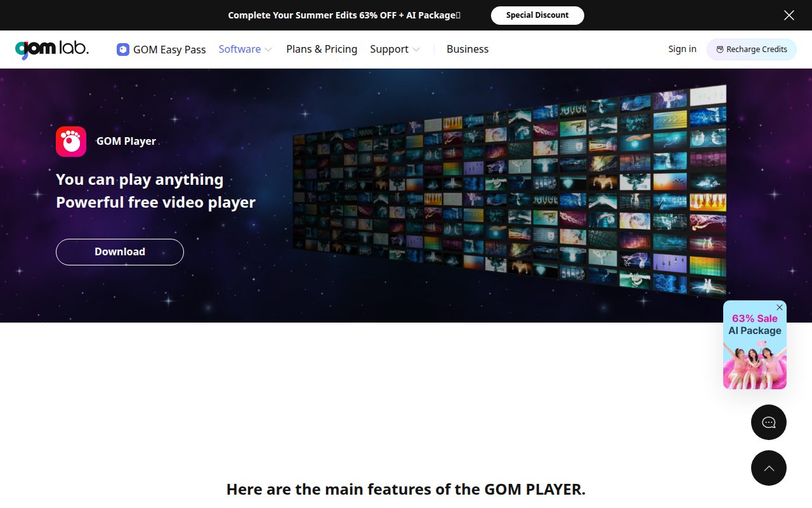Viewport: 812px width, 508px height.
Task: Click the Recharge Credits icon
Action: point(720,50)
